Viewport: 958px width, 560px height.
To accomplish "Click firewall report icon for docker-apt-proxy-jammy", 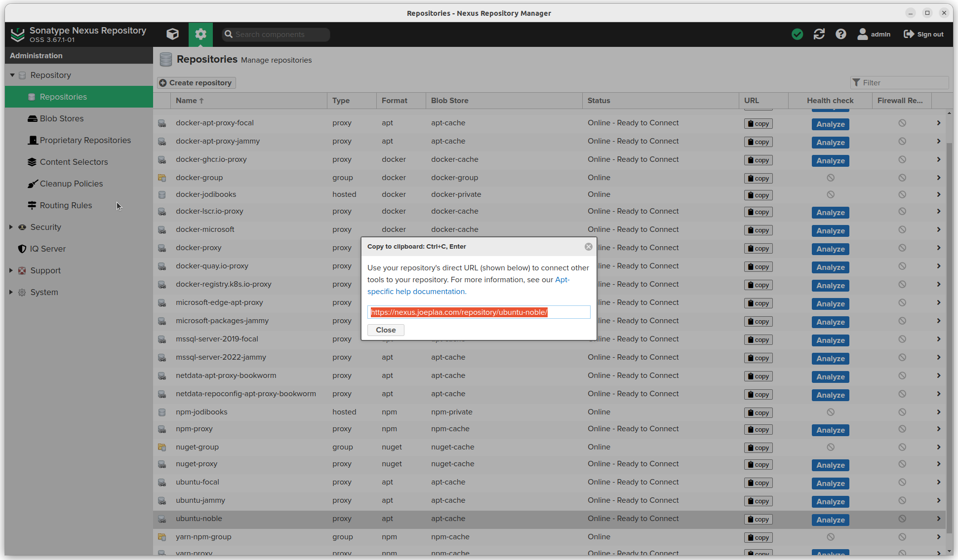I will [x=902, y=141].
